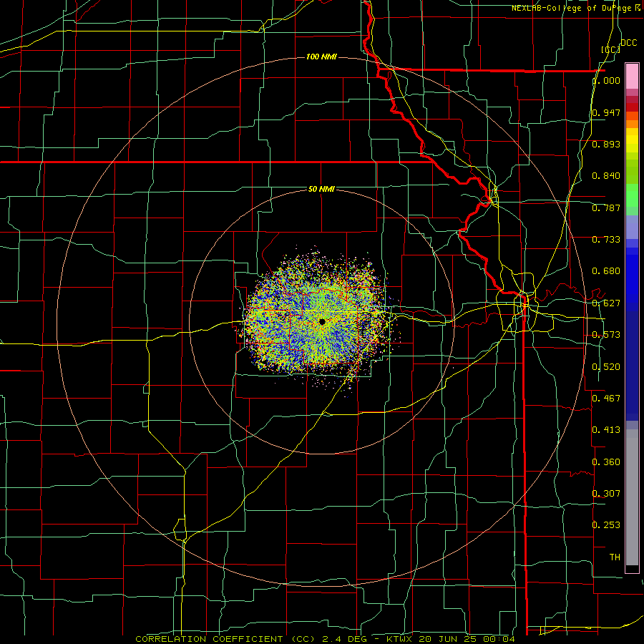Click the 0.893 scale value
Image resolution: width=644 pixels, height=644 pixels.
pyautogui.click(x=606, y=144)
